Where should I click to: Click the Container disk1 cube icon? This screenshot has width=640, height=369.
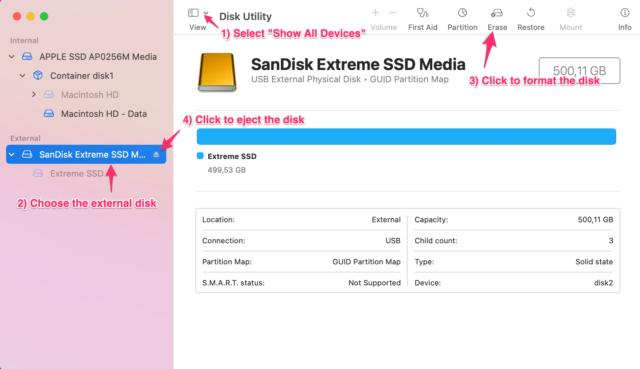pyautogui.click(x=38, y=75)
